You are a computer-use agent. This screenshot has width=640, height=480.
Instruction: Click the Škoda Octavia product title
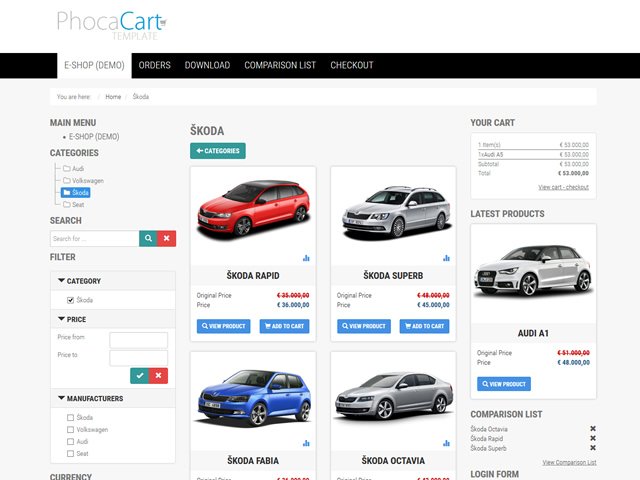pyautogui.click(x=393, y=461)
